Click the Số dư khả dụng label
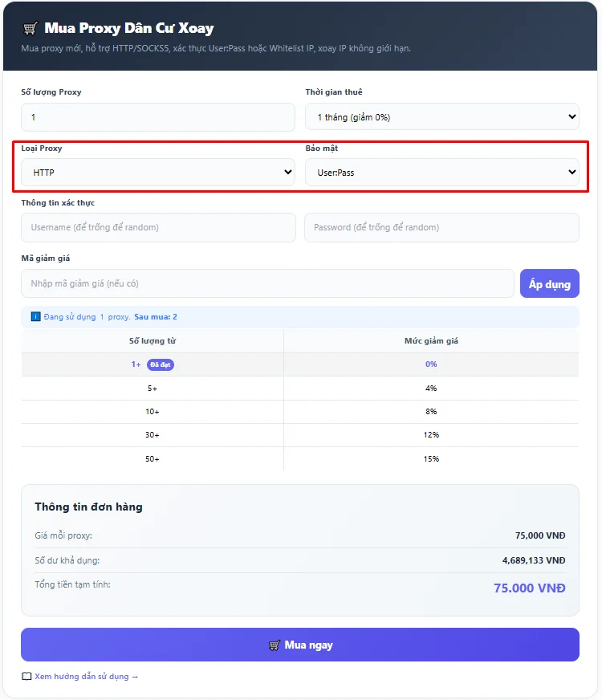 coord(67,560)
